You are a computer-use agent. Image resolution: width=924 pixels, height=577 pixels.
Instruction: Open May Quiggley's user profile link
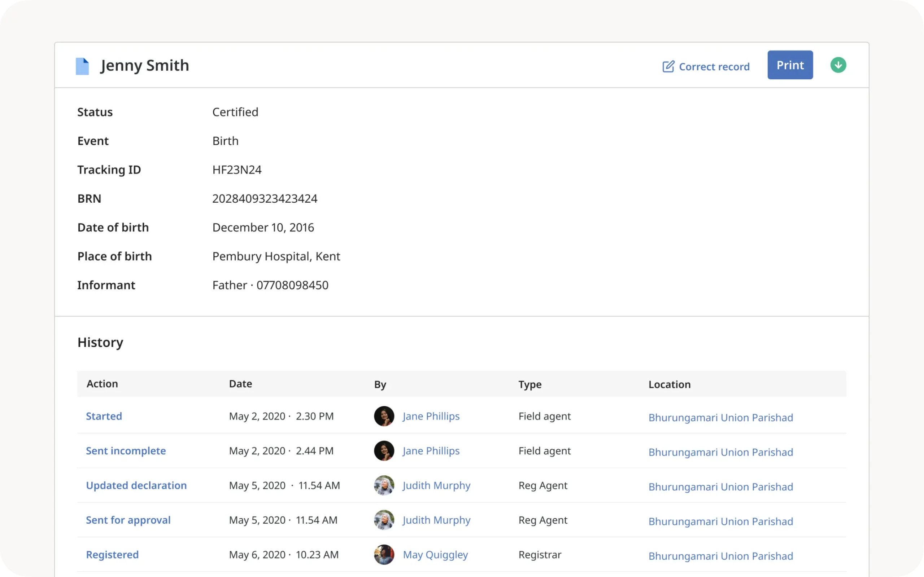coord(435,555)
